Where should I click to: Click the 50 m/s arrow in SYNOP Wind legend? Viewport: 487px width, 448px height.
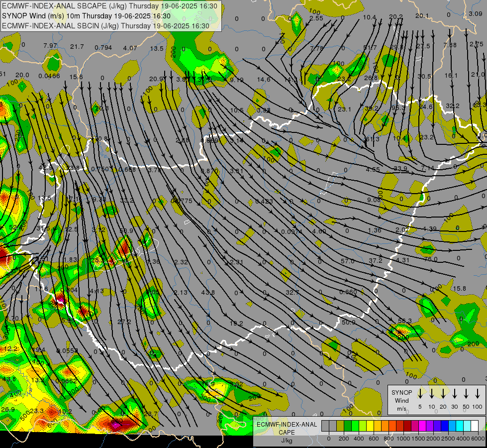click(466, 393)
